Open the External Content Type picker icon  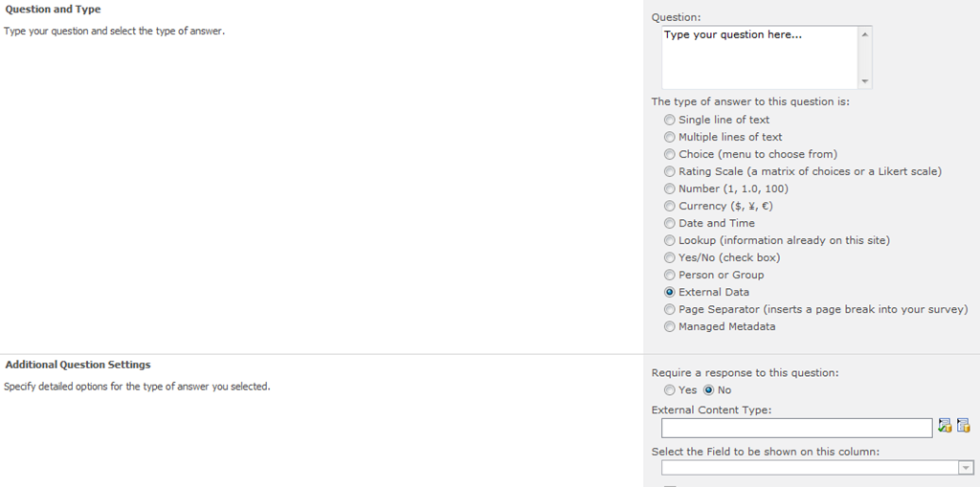963,427
